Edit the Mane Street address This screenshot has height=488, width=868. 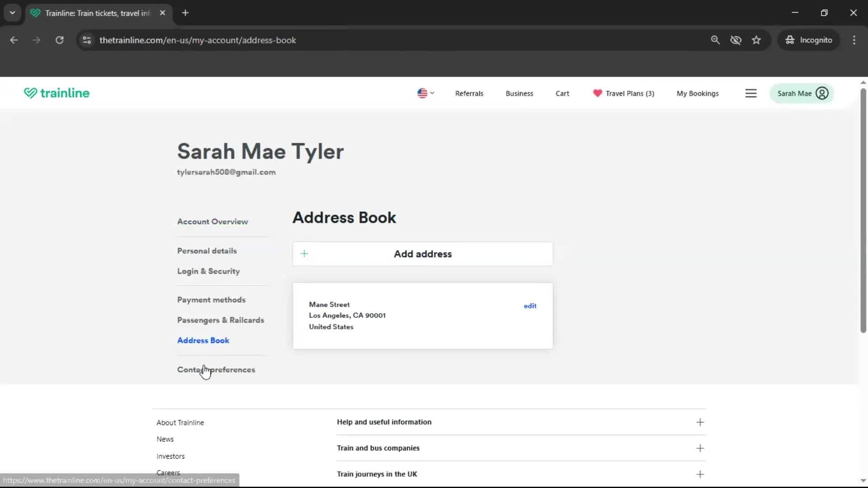coord(530,306)
